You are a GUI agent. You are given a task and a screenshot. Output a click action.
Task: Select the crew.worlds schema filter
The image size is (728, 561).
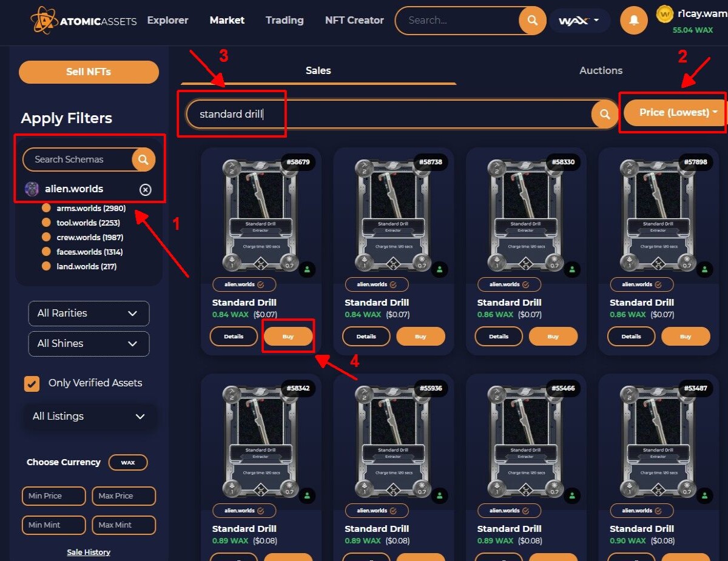coord(83,238)
